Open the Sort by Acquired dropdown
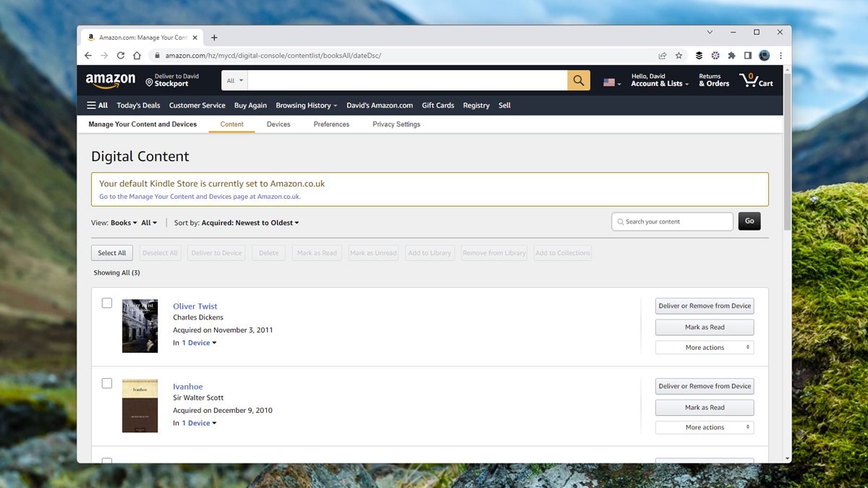 pos(250,223)
